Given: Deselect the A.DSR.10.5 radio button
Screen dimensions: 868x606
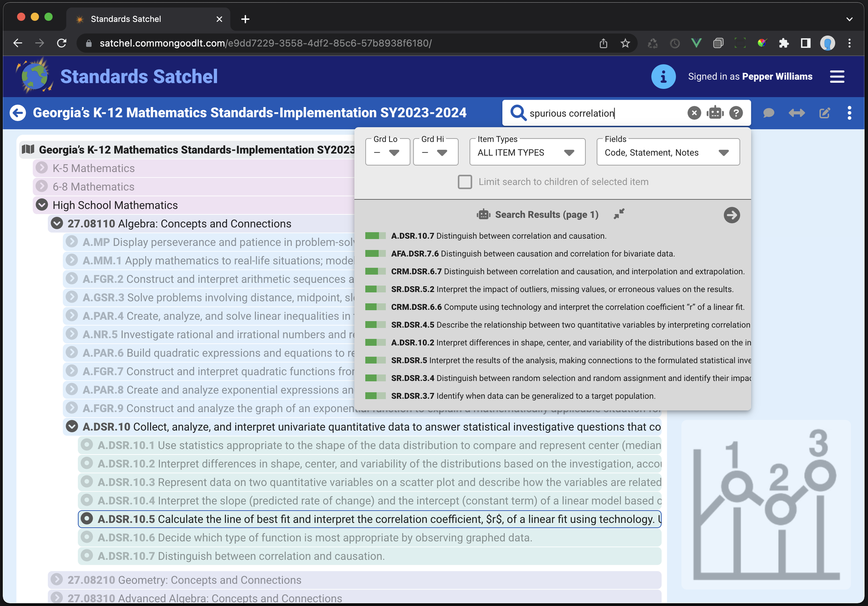Looking at the screenshot, I should 87,519.
